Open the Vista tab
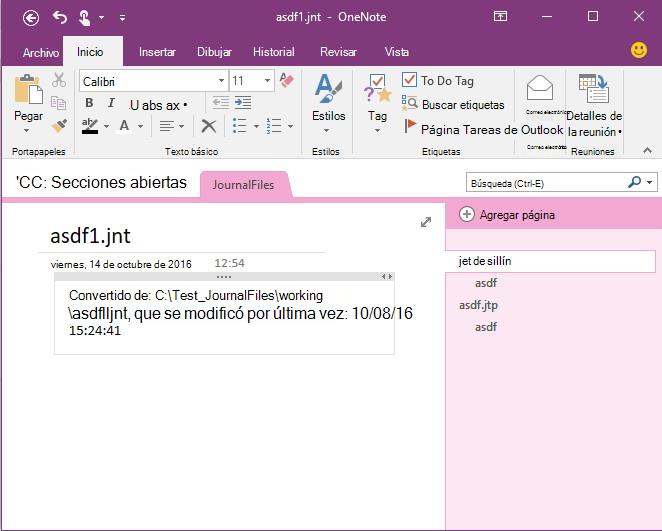The height and width of the screenshot is (531, 662). click(396, 52)
